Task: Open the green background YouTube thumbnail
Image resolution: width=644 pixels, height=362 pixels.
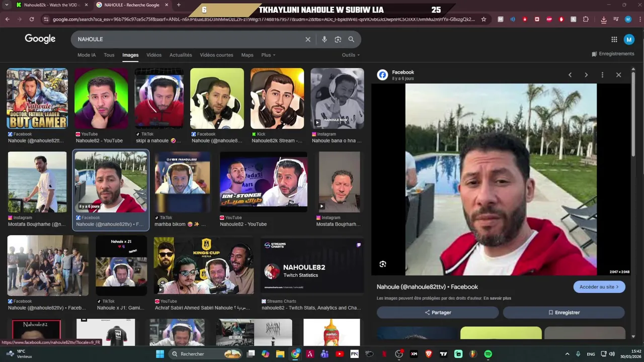Action: click(x=101, y=99)
